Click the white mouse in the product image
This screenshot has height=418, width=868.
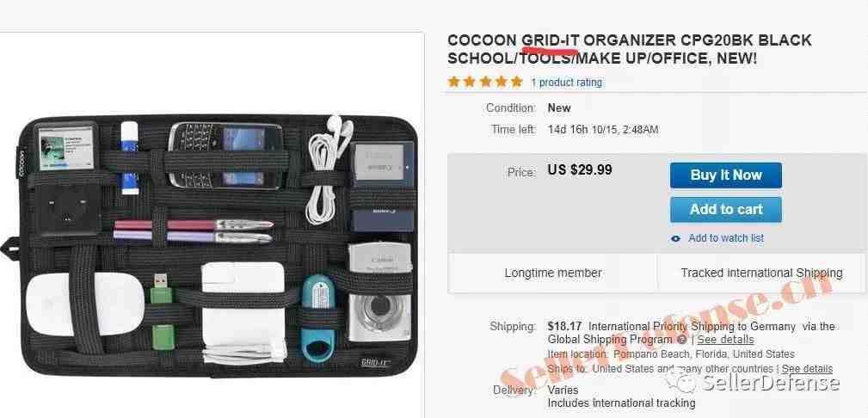[x=84, y=304]
